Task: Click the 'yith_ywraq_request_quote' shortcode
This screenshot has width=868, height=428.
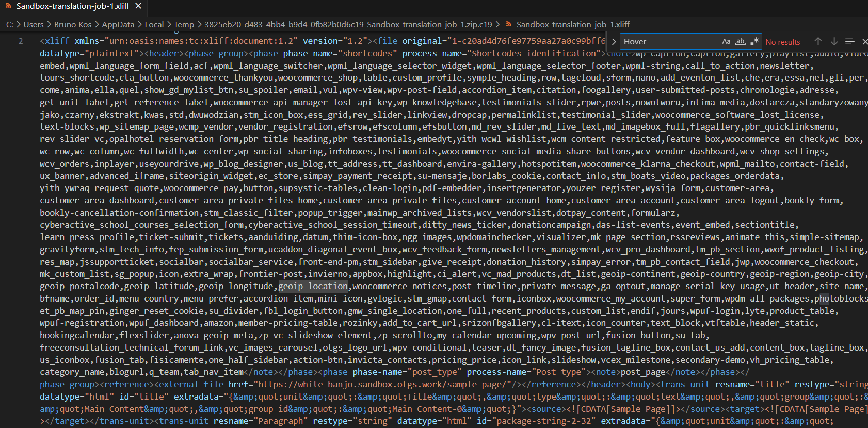Action: coord(99,188)
